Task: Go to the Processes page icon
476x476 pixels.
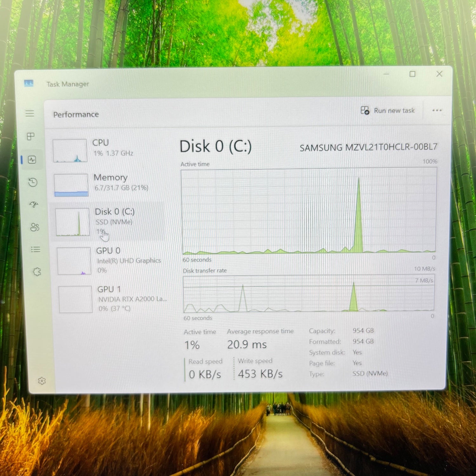Action: 31,136
